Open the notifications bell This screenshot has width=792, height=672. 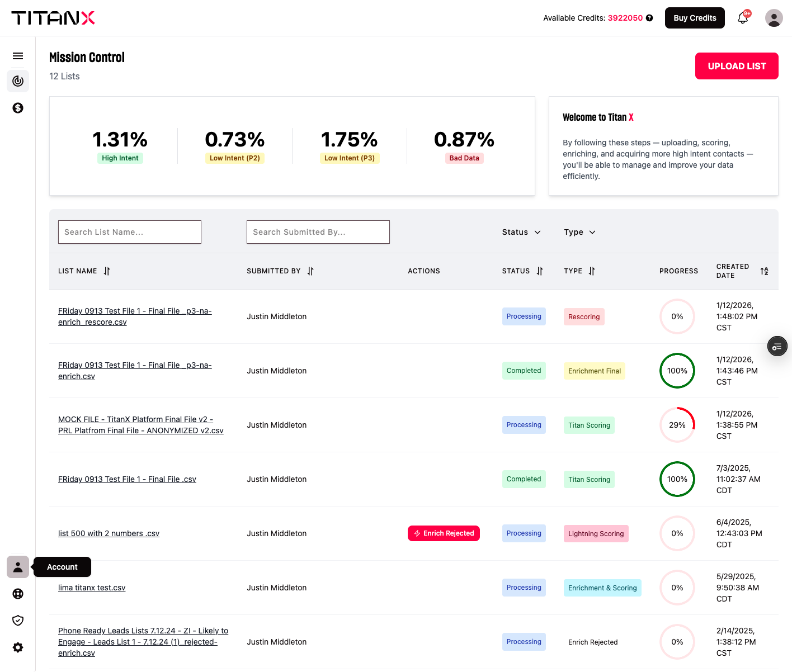[x=743, y=18]
